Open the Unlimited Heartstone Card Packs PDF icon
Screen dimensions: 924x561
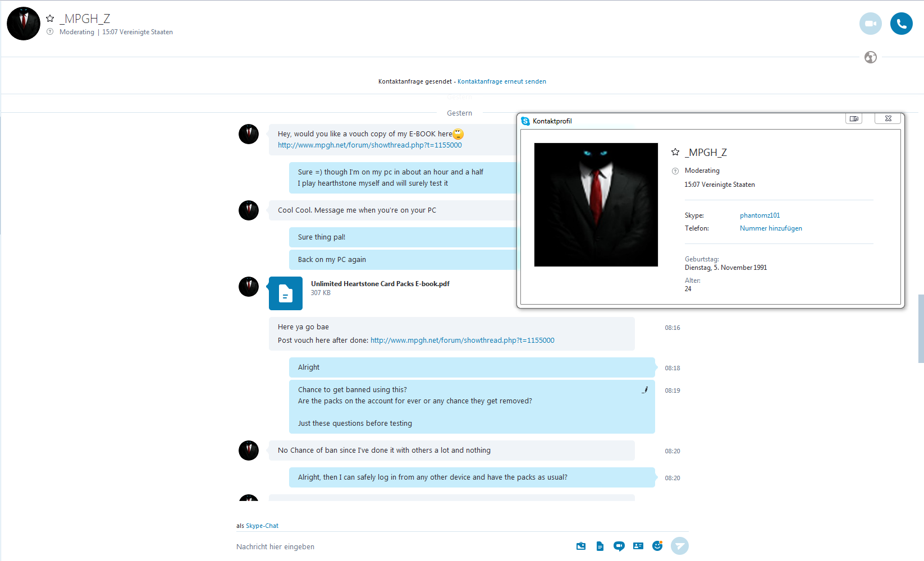286,293
